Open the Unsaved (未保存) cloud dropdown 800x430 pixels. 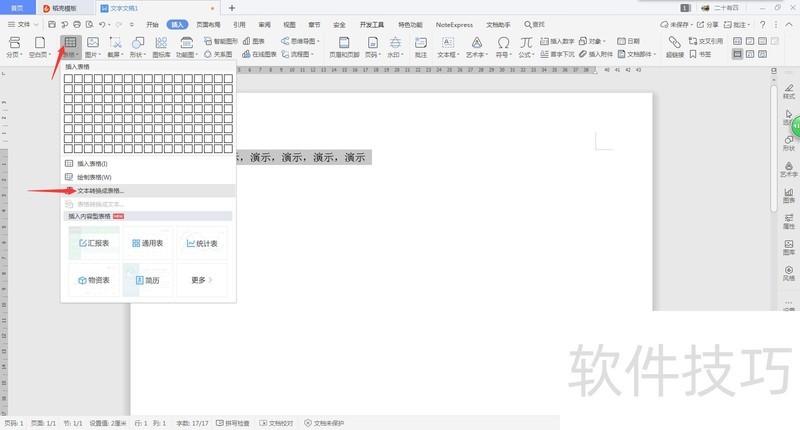click(x=677, y=24)
